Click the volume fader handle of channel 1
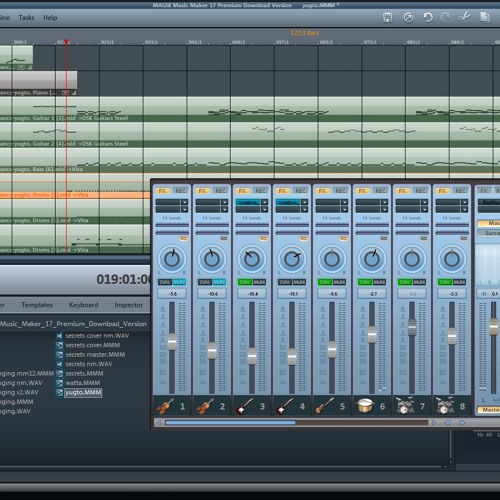This screenshot has width=500, height=500. click(x=172, y=342)
